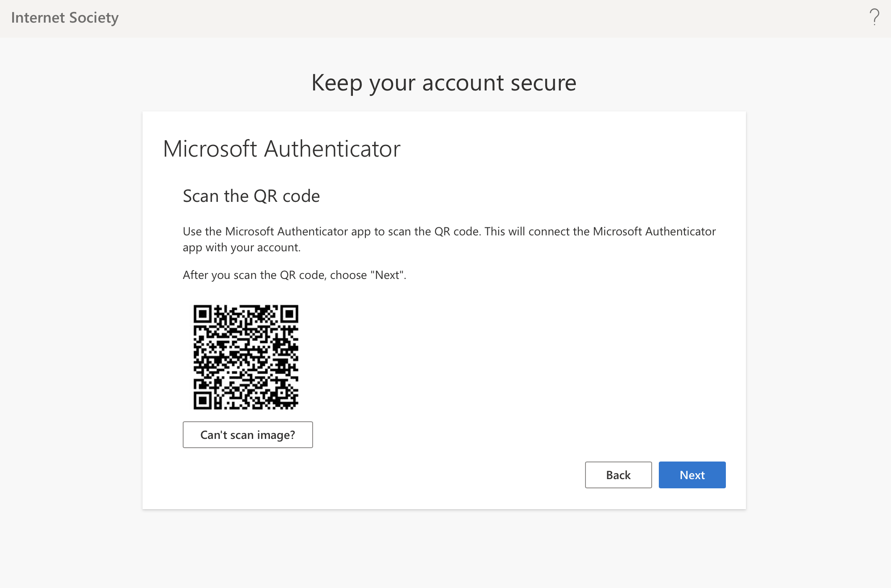
Task: Click the "app with your account." text line
Action: tap(241, 248)
